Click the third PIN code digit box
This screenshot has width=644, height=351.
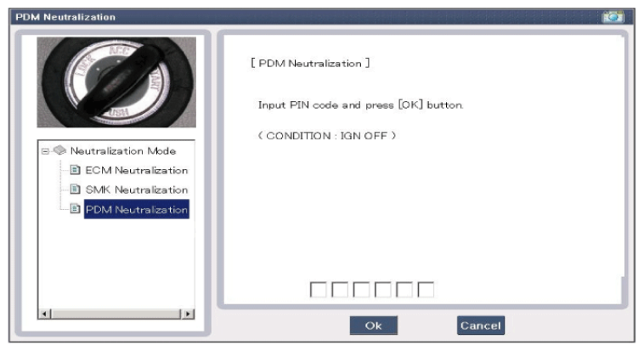[x=361, y=290]
